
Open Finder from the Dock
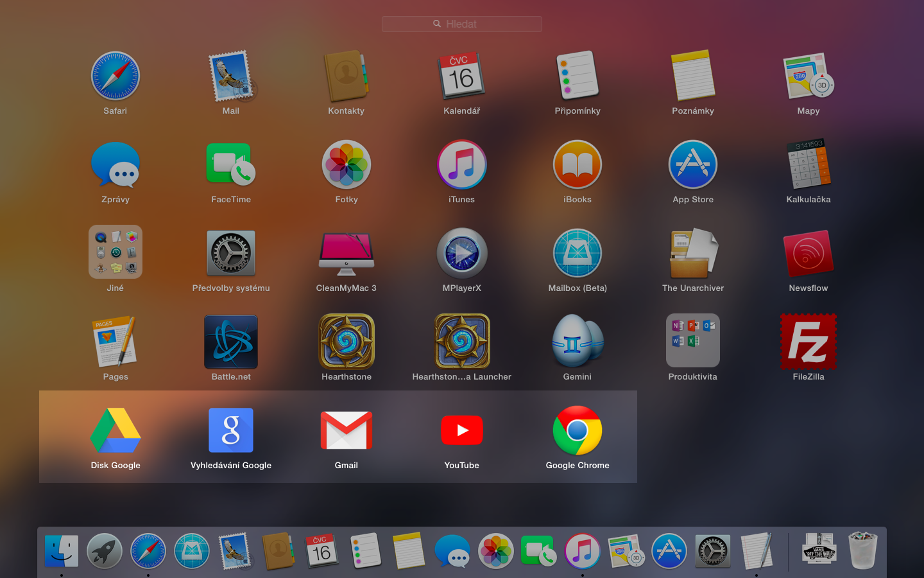[x=62, y=551]
